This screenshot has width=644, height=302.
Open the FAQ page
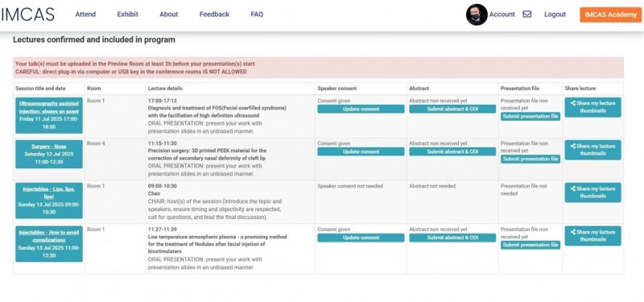click(257, 14)
